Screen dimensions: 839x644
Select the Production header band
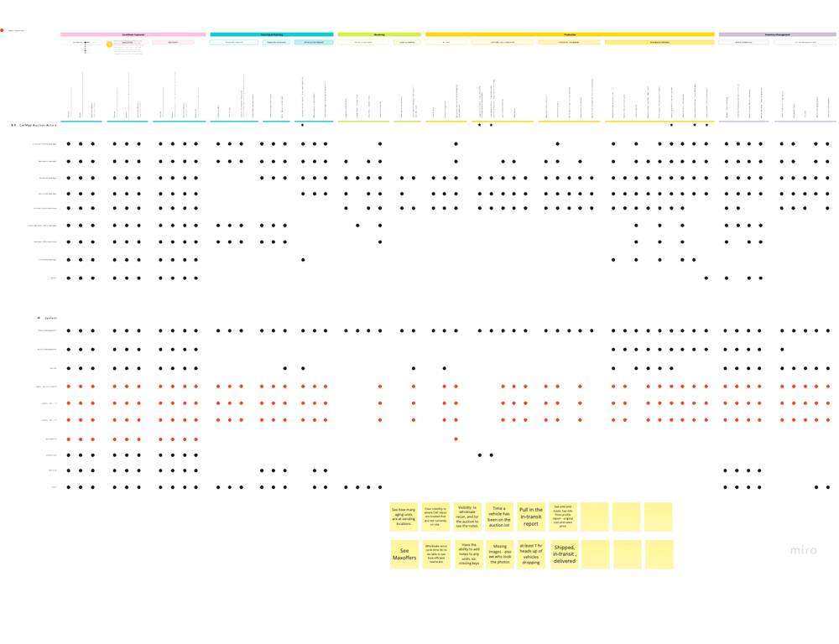[570, 34]
